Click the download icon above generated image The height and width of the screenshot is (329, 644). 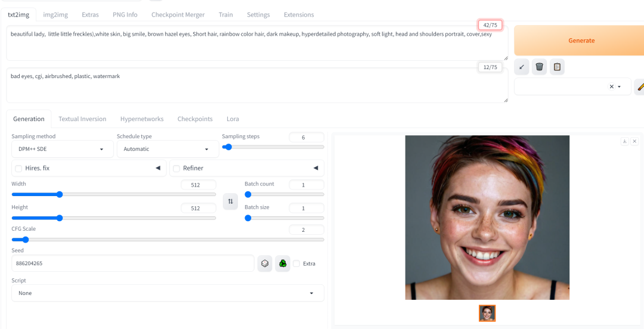pyautogui.click(x=624, y=141)
